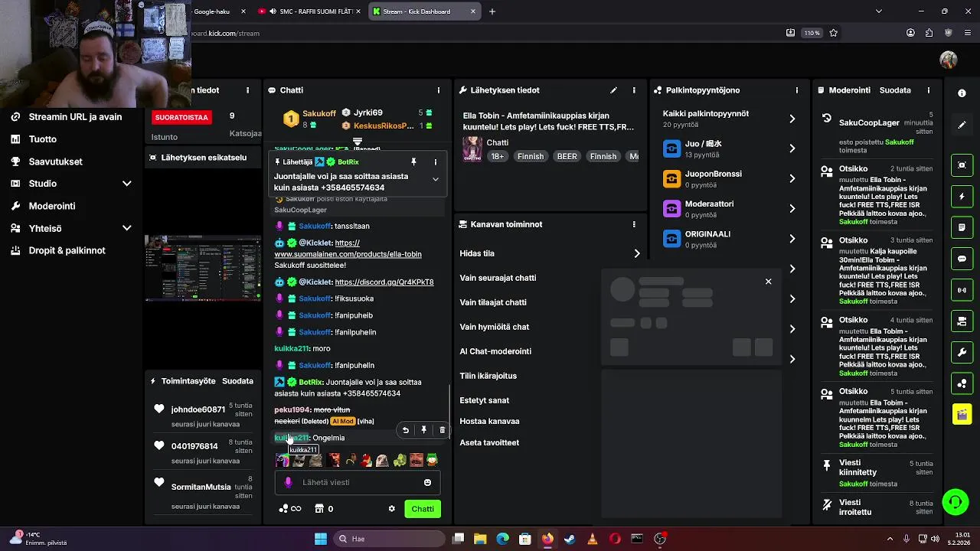Click reply arrow on kuikka211 message

coord(406,430)
